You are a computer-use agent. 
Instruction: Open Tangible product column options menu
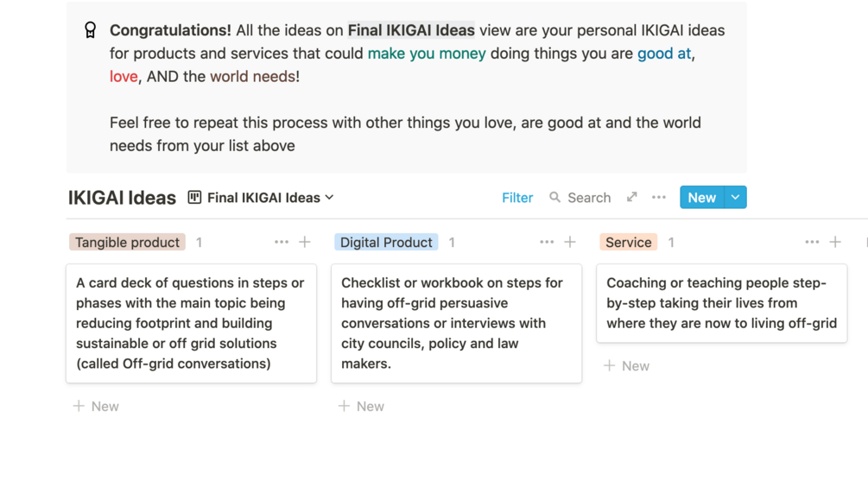click(282, 243)
